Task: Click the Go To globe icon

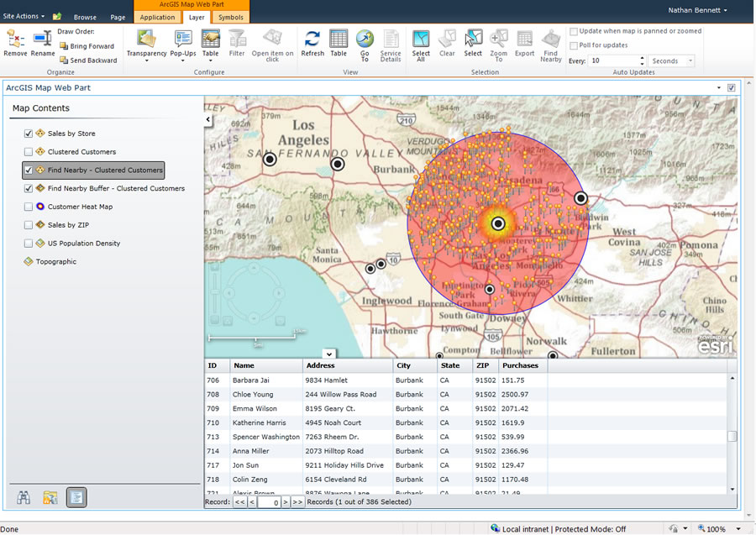Action: click(x=365, y=39)
